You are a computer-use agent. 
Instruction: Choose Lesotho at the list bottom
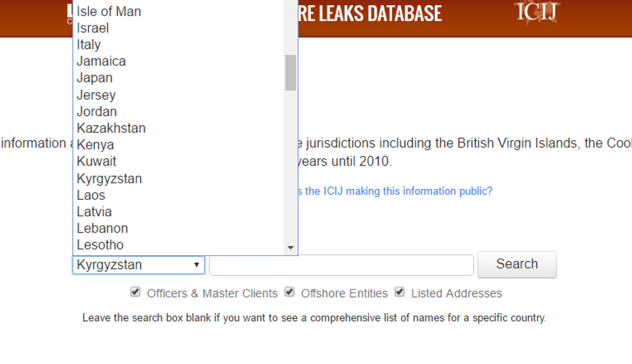pyautogui.click(x=100, y=245)
